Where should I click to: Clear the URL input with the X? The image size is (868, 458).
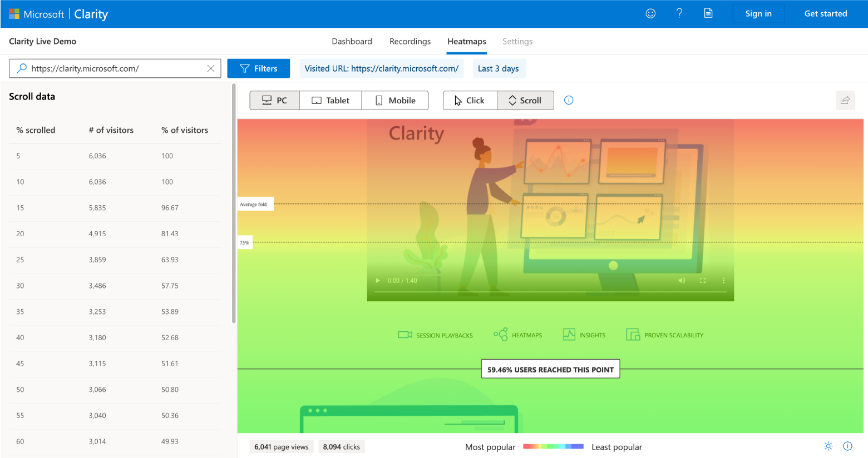[x=211, y=68]
